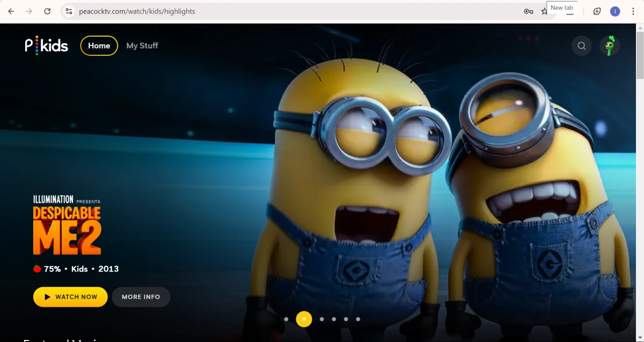Screen dimensions: 644x342
Task: Open the green bird profile avatar
Action: pyautogui.click(x=610, y=46)
